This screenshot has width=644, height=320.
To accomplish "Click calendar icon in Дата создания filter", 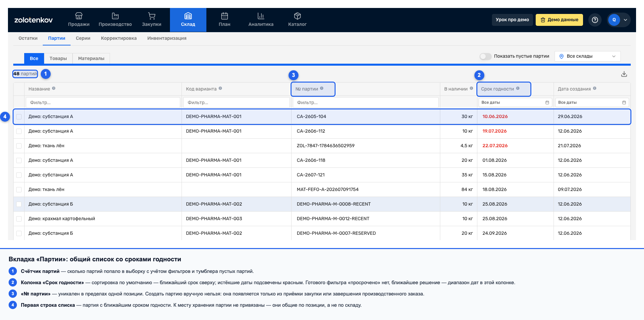I will pyautogui.click(x=624, y=102).
